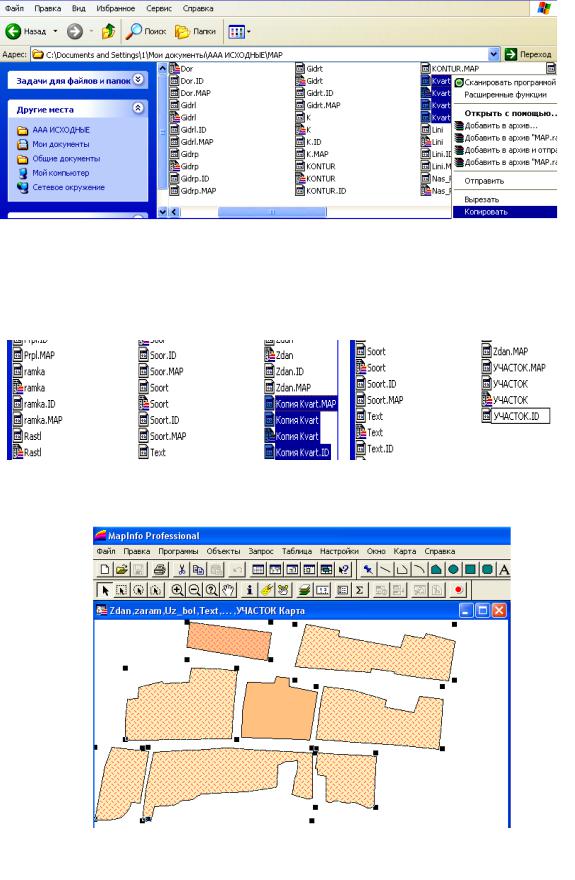Screen dimensions: 575x880
Task: Open the MapInfo 'Карта' menu
Action: [x=404, y=551]
